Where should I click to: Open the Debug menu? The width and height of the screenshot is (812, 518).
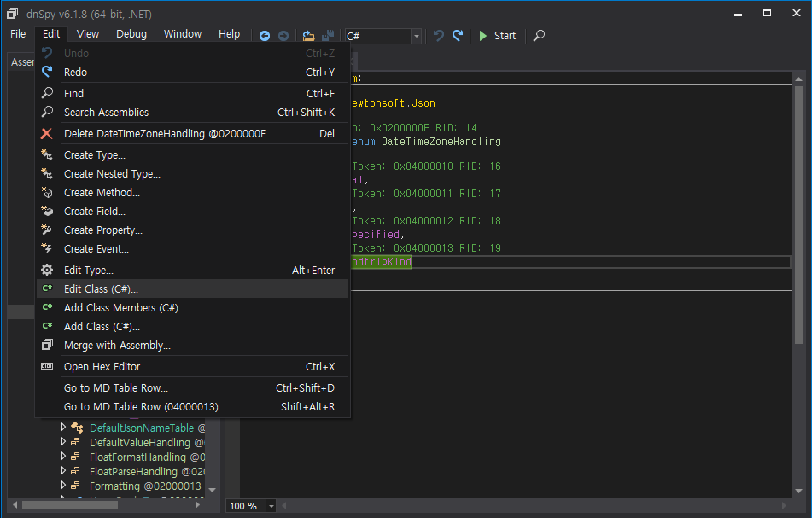pyautogui.click(x=131, y=33)
